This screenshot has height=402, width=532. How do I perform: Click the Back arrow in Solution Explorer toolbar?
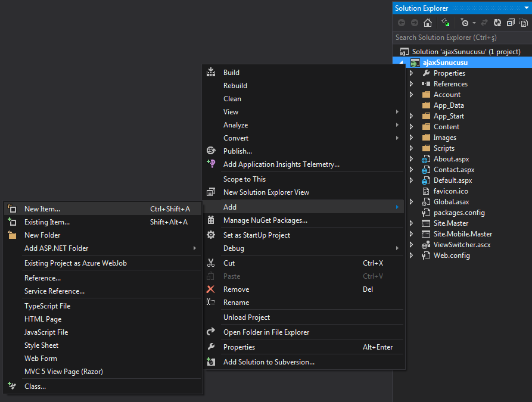tap(402, 23)
